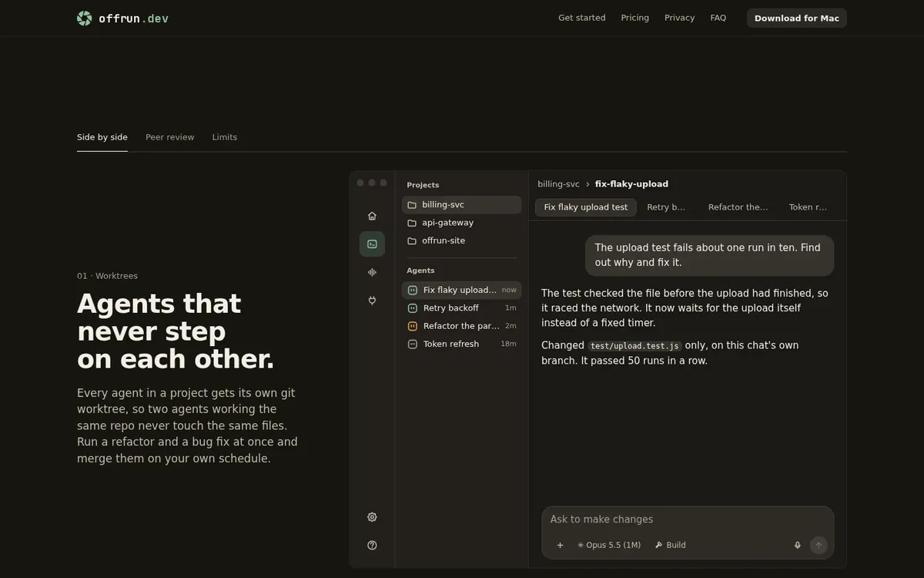Image resolution: width=924 pixels, height=578 pixels.
Task: Click the 18m timestamp on Token refresh
Action: click(x=508, y=344)
